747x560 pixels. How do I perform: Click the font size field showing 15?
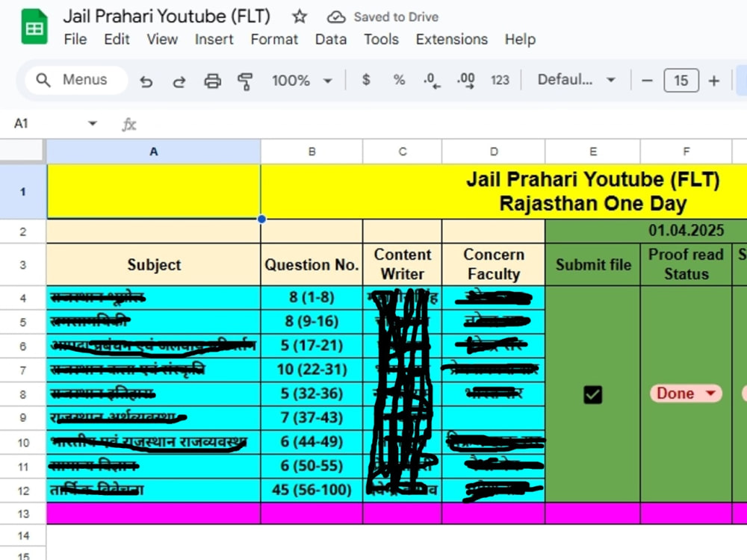click(681, 81)
